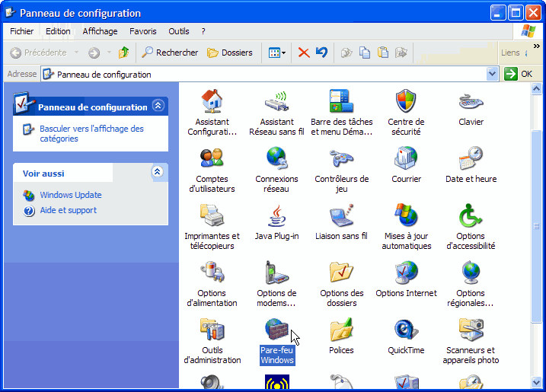Viewport: 546px width, 392px height.
Task: Open the Windows Update link
Action: click(71, 195)
